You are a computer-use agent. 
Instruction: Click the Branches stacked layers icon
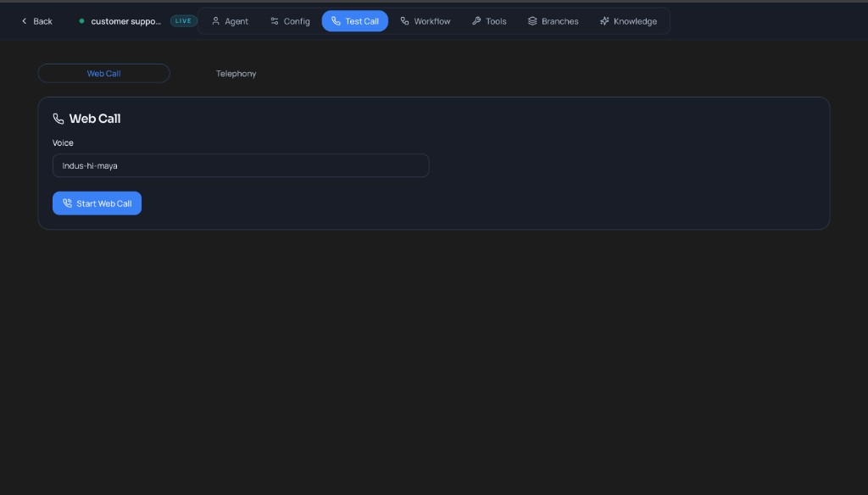click(x=532, y=21)
